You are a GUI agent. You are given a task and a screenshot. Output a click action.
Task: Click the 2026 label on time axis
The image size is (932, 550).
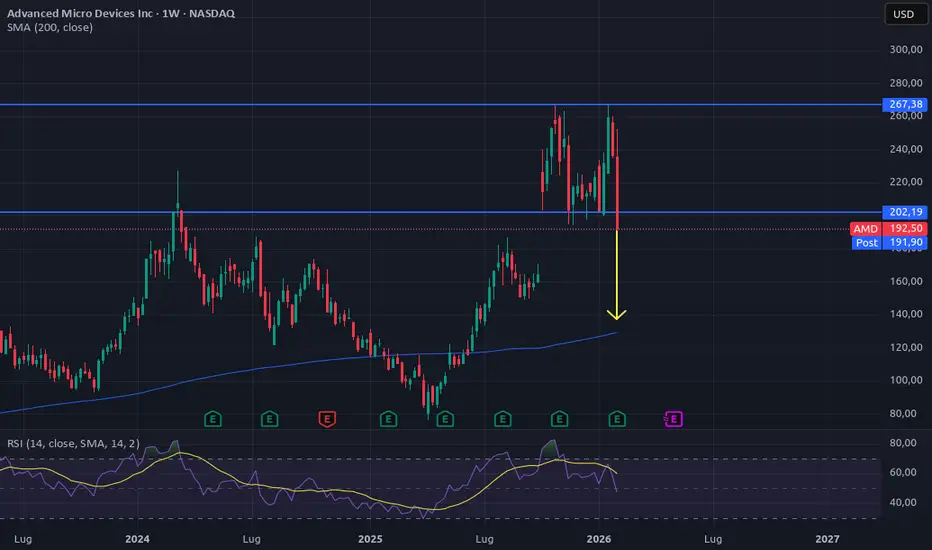[599, 539]
